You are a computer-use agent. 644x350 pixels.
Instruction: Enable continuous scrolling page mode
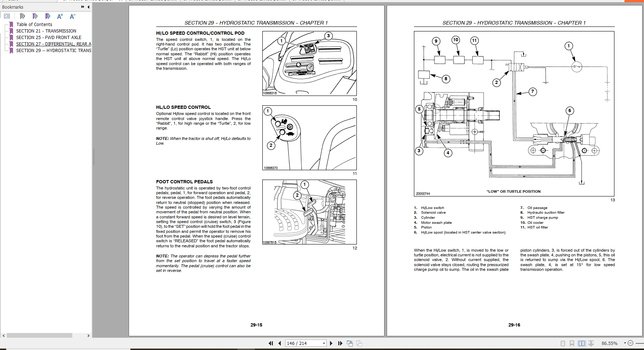click(571, 343)
